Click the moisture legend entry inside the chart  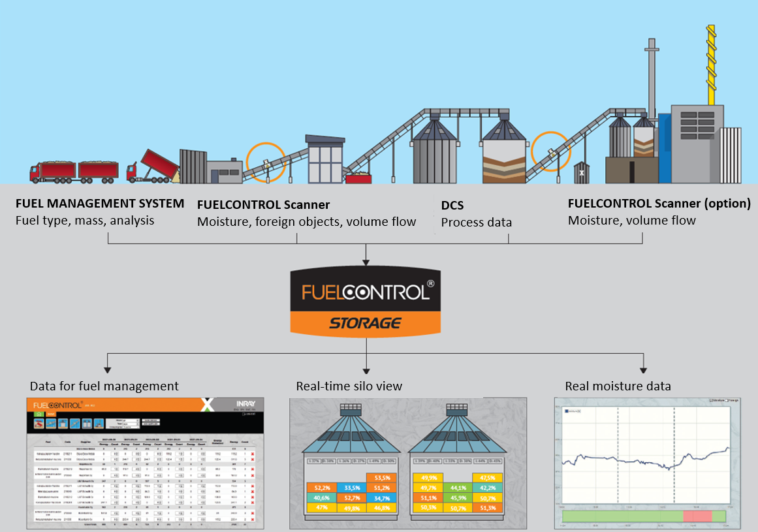pos(573,411)
